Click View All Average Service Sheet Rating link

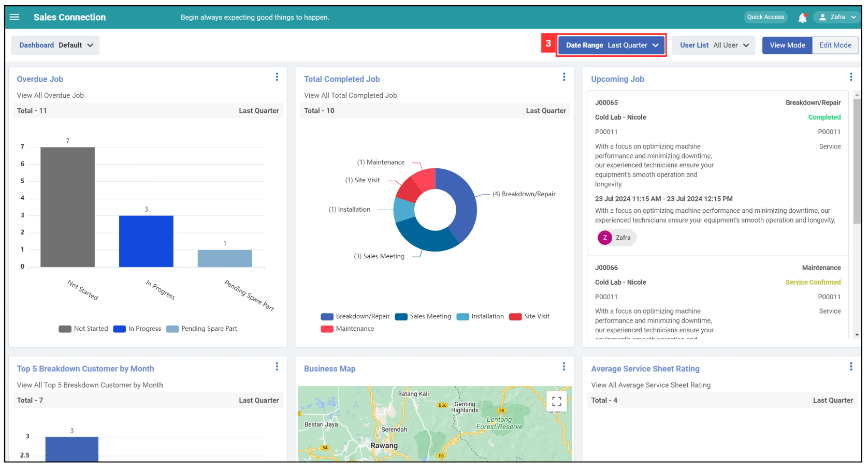click(650, 385)
